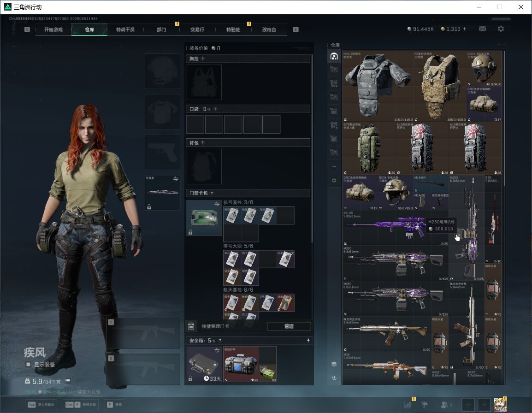Click the stack layers icon in warehouse sidebar

pos(334,364)
